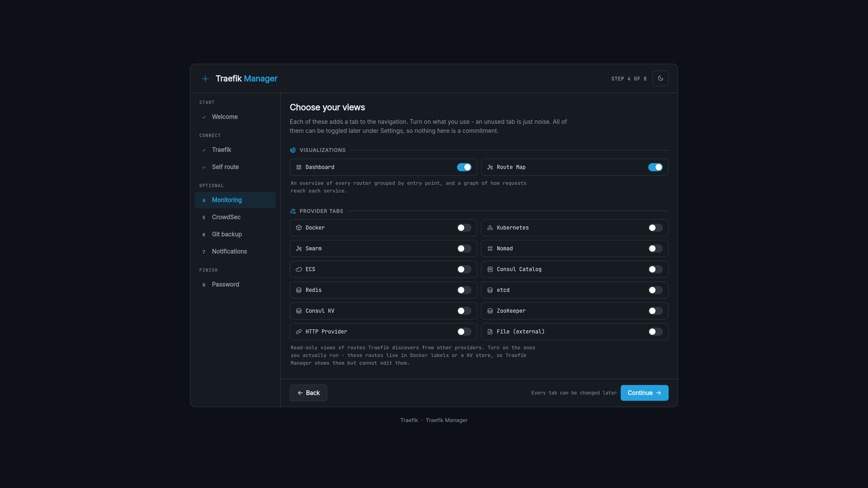Disable the Route Map toggle

tap(656, 167)
